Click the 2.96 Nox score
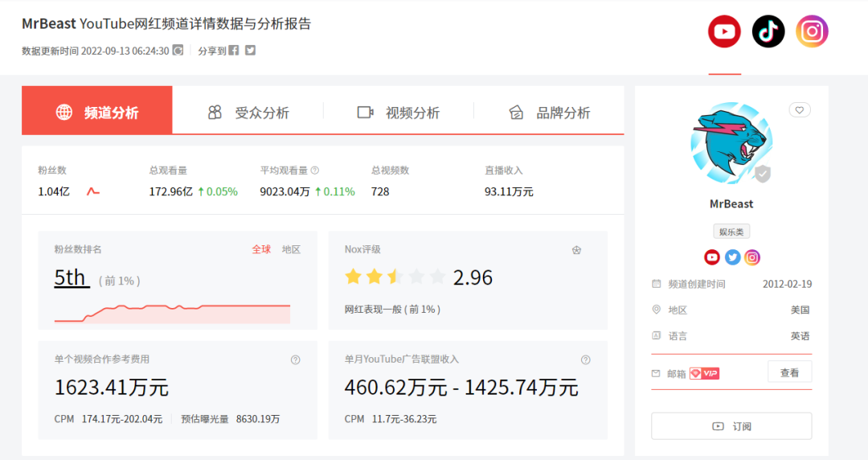Screen dimensions: 868x460 coord(473,277)
